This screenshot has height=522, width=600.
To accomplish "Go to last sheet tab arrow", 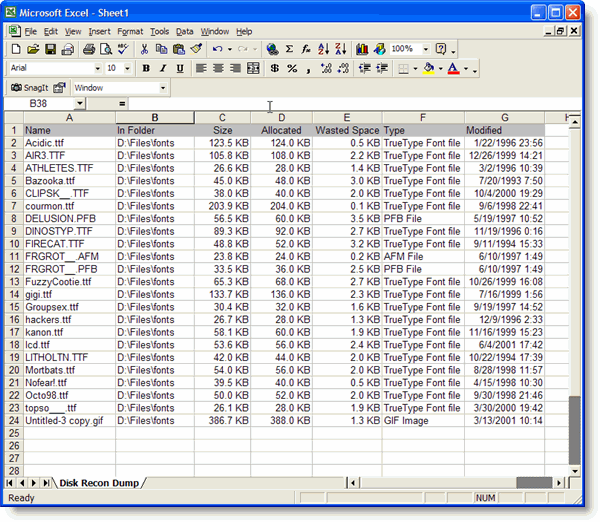I will tap(46, 483).
